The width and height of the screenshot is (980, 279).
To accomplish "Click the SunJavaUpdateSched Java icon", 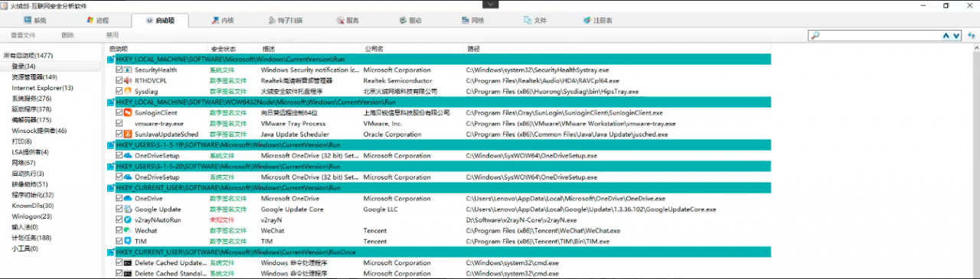I will (128, 134).
